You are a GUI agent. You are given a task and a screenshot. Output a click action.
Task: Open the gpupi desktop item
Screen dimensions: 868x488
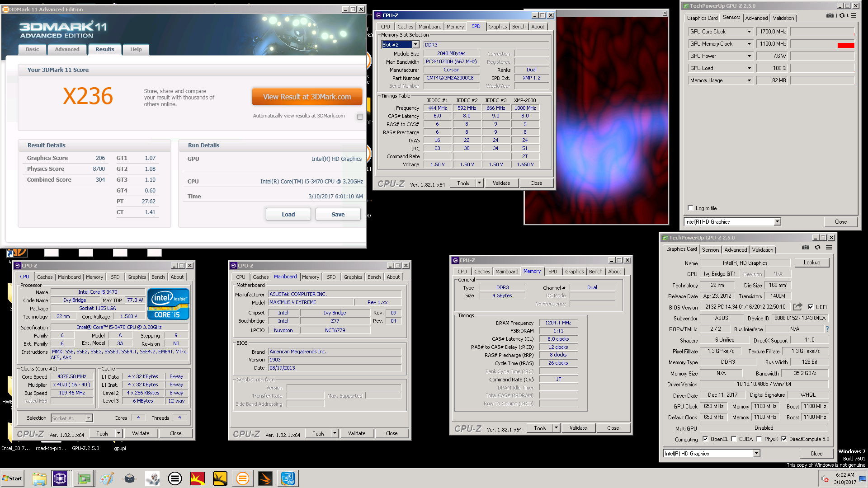click(120, 448)
